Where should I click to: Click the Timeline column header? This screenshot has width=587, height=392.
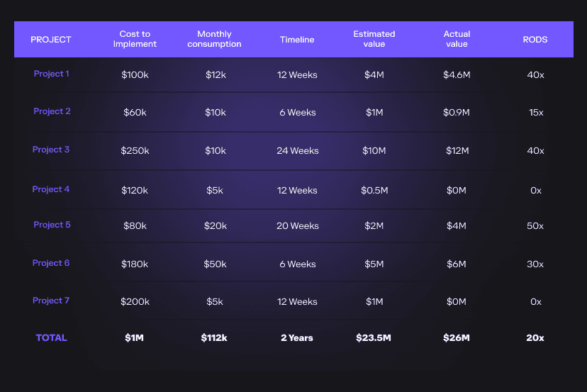(x=297, y=40)
